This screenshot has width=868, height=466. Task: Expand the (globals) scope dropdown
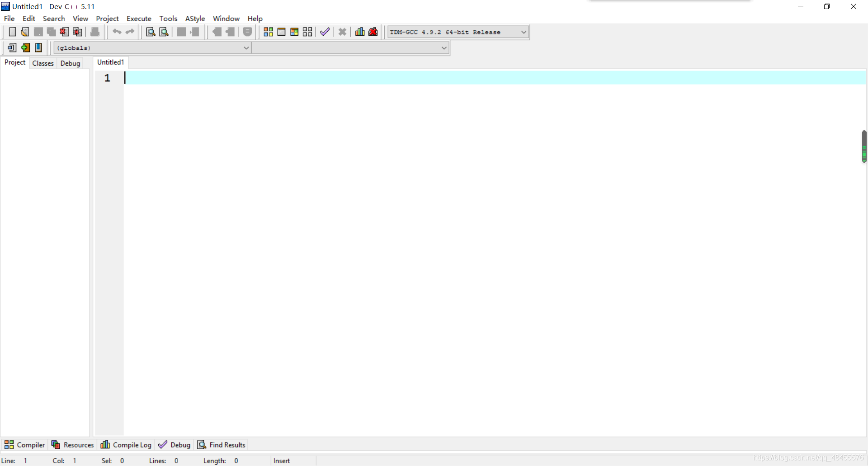tap(152, 48)
